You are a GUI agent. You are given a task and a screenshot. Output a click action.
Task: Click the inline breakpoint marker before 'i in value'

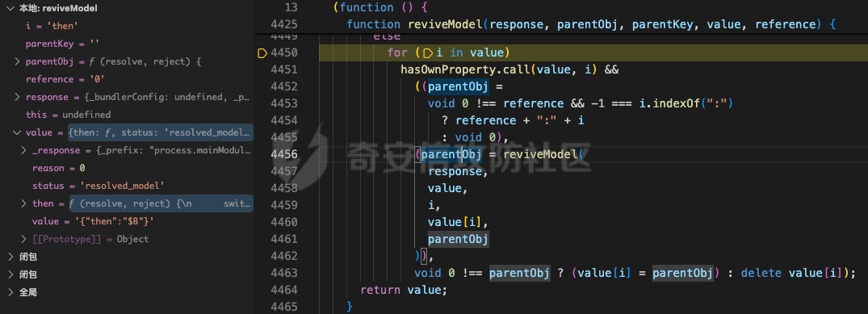pos(427,53)
